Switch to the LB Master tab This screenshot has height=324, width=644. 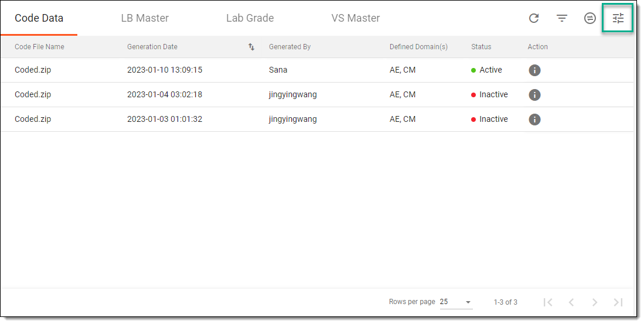145,18
